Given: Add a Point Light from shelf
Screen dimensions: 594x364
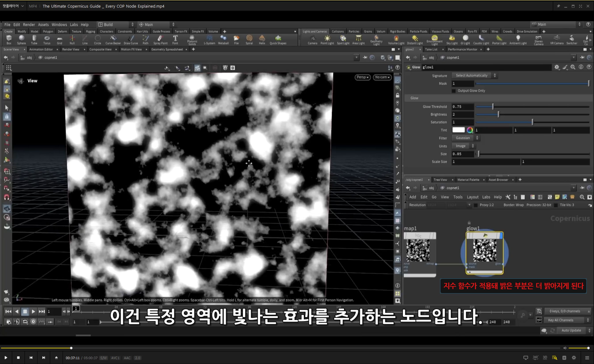Looking at the screenshot, I should point(327,40).
